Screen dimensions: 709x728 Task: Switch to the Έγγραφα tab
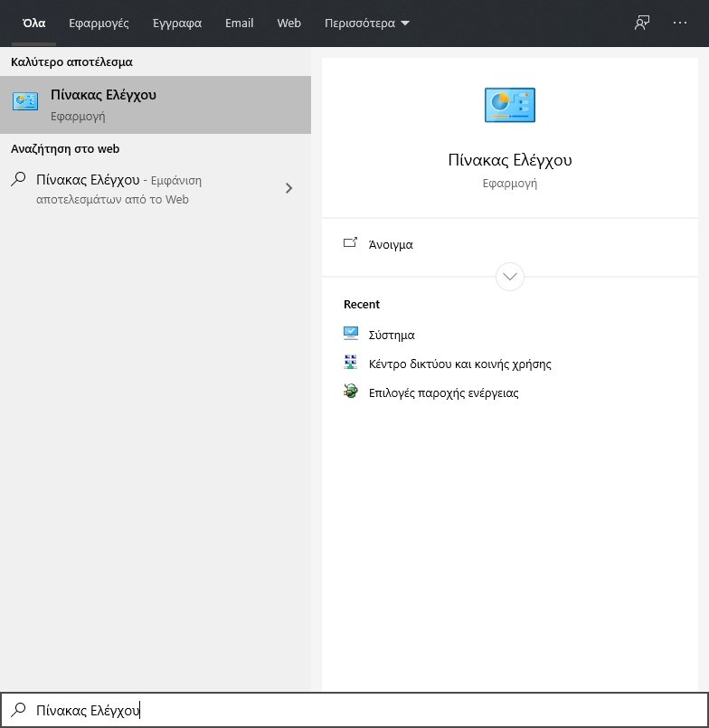coord(177,24)
